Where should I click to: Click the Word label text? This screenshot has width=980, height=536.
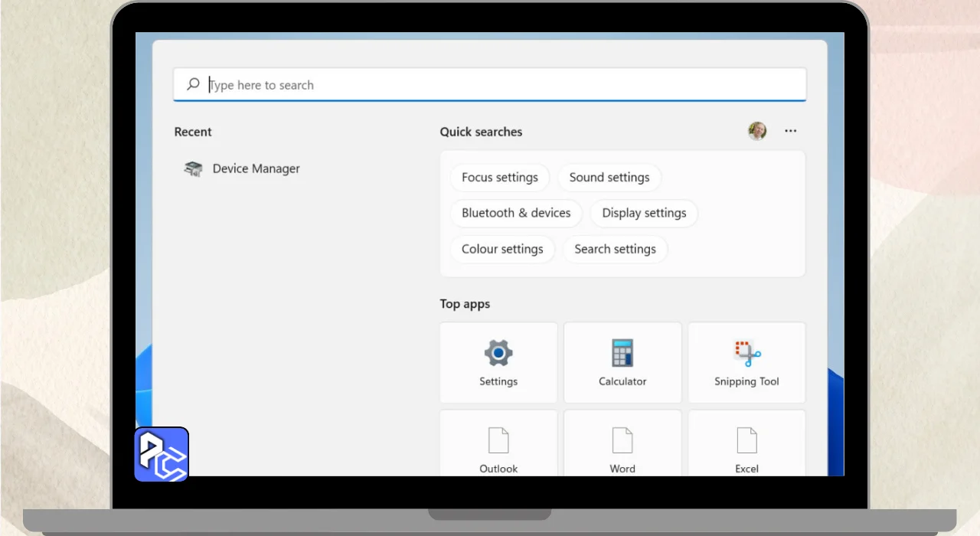pyautogui.click(x=622, y=469)
